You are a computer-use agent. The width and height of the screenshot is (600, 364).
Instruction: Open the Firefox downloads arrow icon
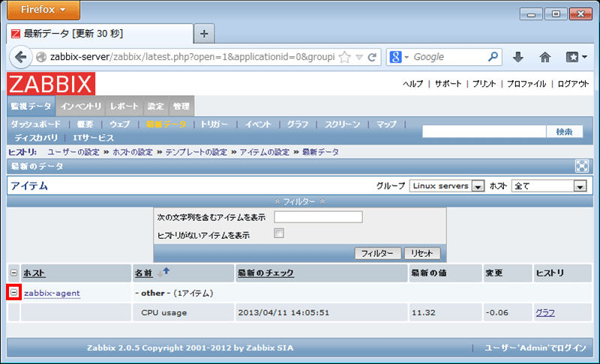coord(517,57)
